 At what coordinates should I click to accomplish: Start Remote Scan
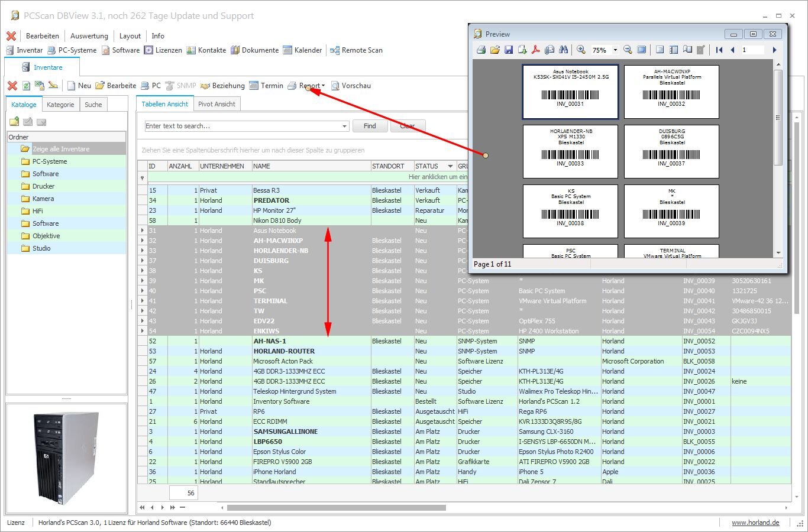[356, 50]
